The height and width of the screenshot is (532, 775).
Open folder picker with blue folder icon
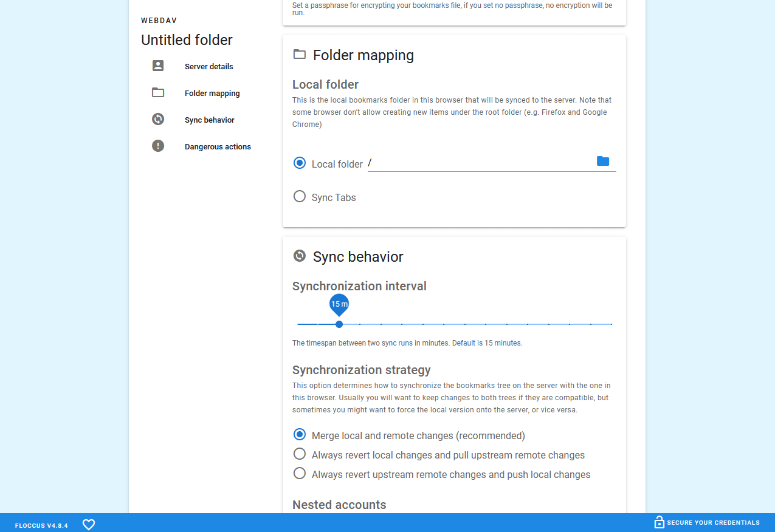(602, 161)
